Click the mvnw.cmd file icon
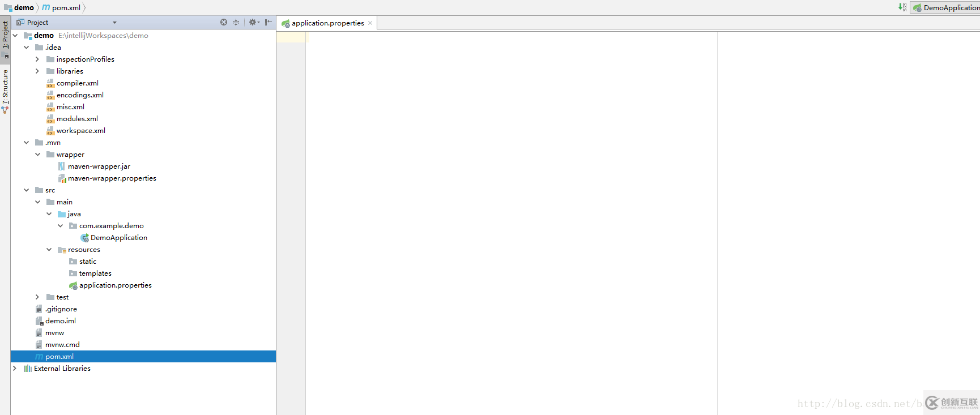Screen dimensions: 980x415 39,344
